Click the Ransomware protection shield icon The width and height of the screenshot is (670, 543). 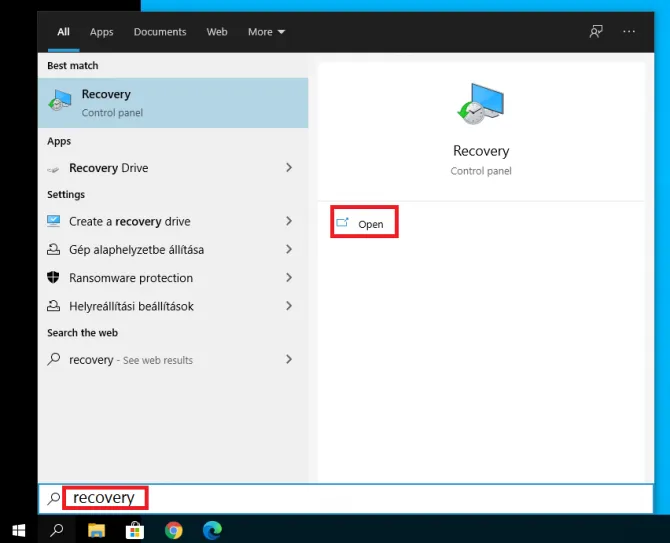coord(54,278)
